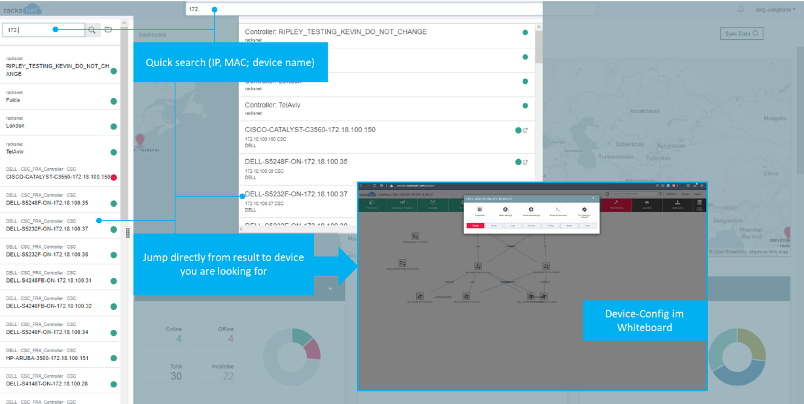Screen dimensions: 804x404
Task: Click the Offline count value
Action: 230,339
